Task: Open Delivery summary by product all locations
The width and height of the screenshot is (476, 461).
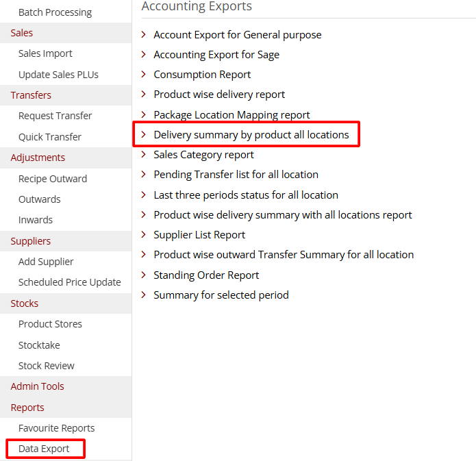Action: click(x=251, y=135)
